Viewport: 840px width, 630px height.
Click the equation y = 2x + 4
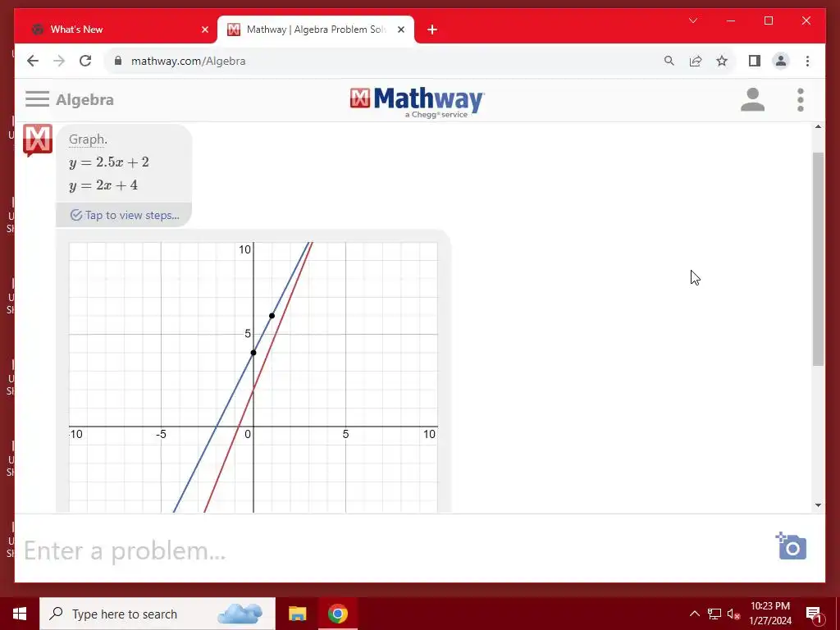103,185
